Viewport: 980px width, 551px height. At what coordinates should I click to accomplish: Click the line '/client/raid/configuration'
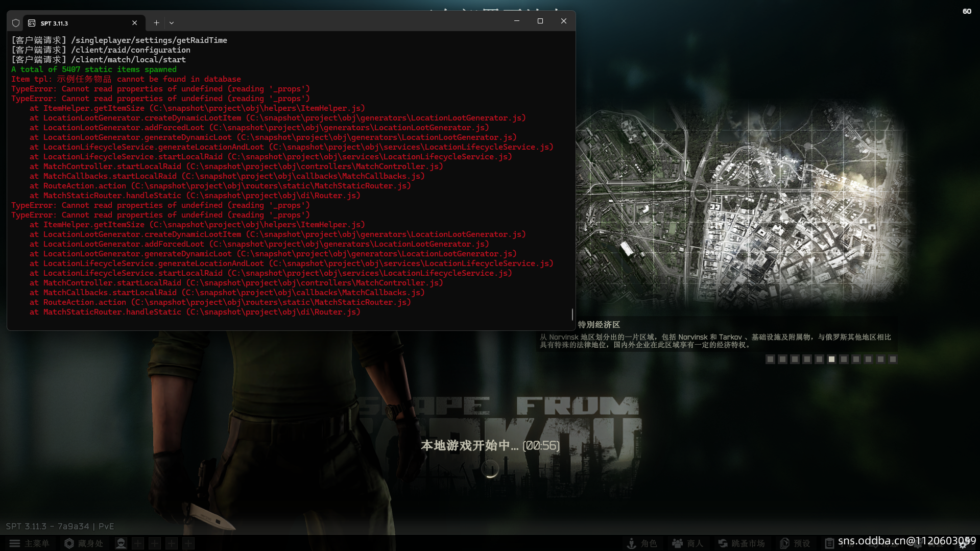point(131,50)
